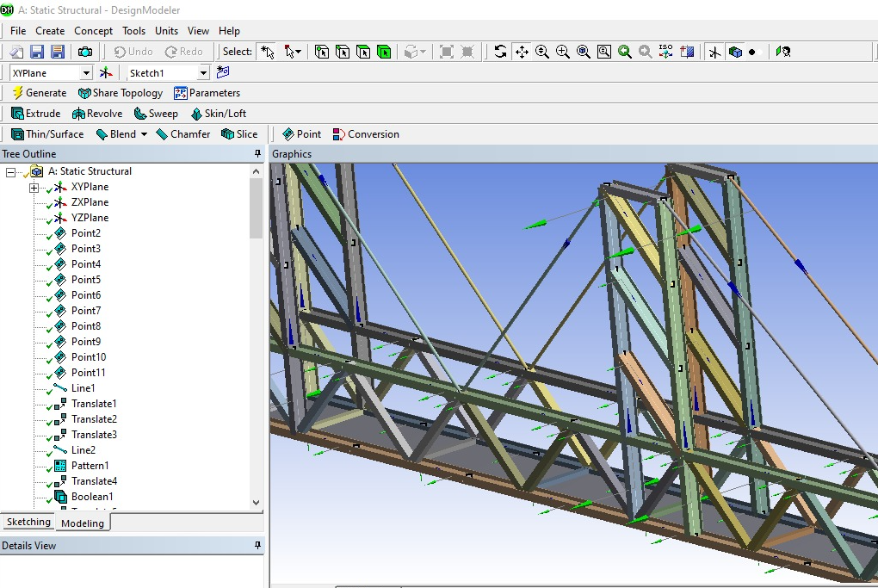Open the Concept menu
Viewport: 878px width, 588px height.
(94, 31)
